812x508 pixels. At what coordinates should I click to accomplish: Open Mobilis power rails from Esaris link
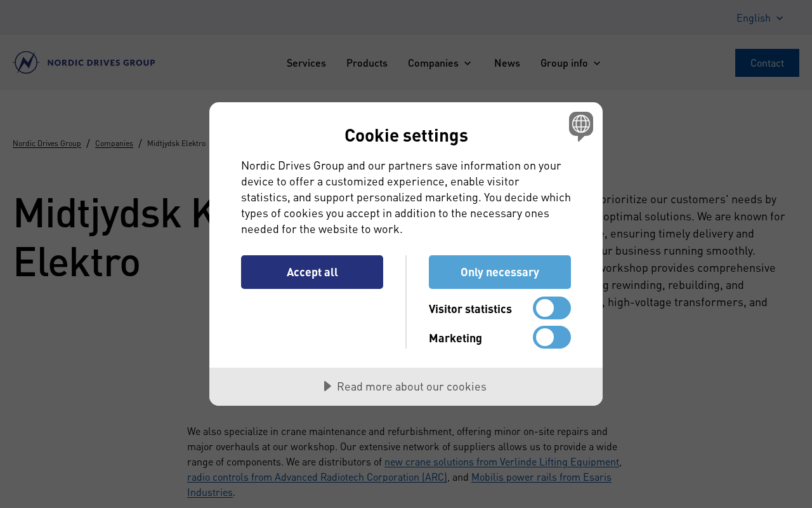pyautogui.click(x=540, y=477)
